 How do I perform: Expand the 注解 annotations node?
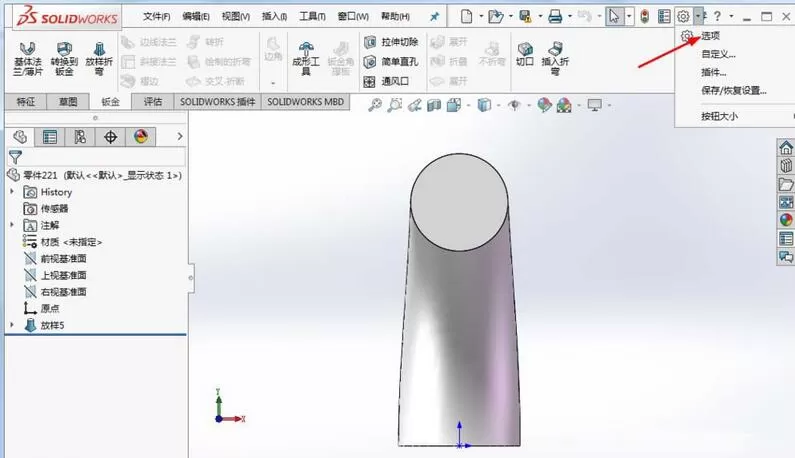tap(12, 224)
